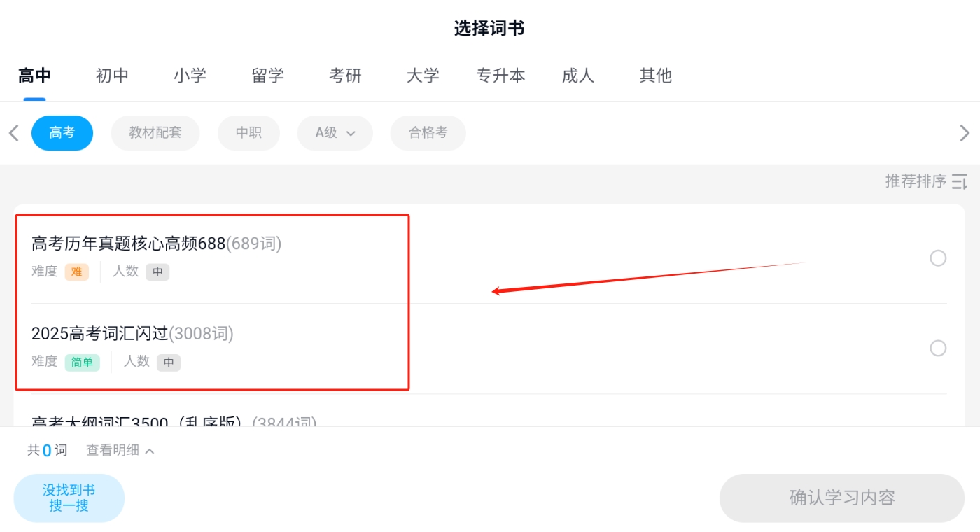Expand the A级 dropdown filter
The image size is (980, 532).
(x=335, y=133)
